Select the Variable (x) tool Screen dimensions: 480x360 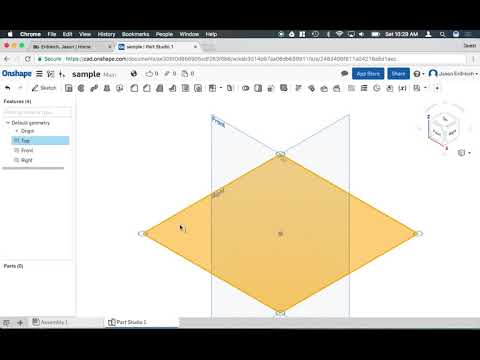[x=403, y=88]
